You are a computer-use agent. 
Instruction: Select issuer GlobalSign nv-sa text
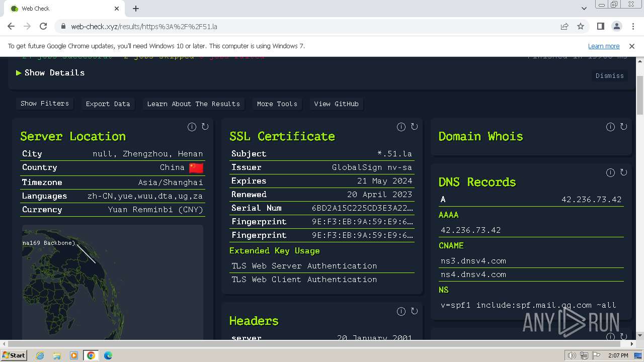[372, 167]
